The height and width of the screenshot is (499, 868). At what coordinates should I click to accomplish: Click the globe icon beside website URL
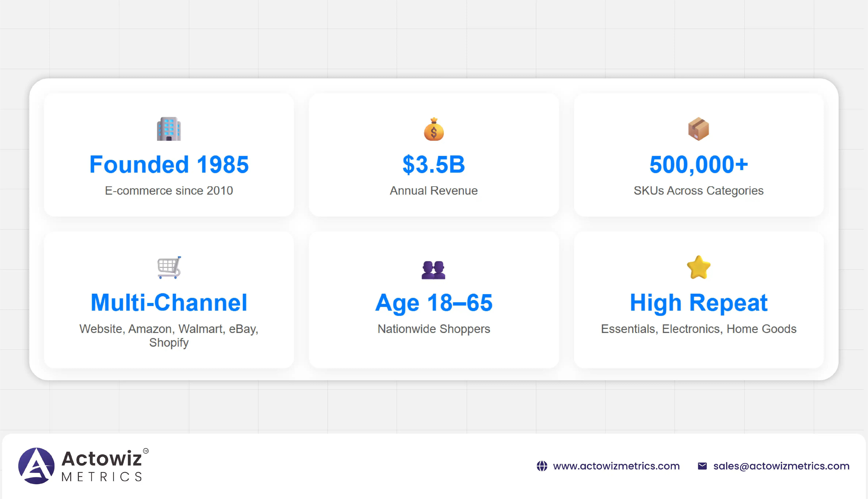(542, 466)
